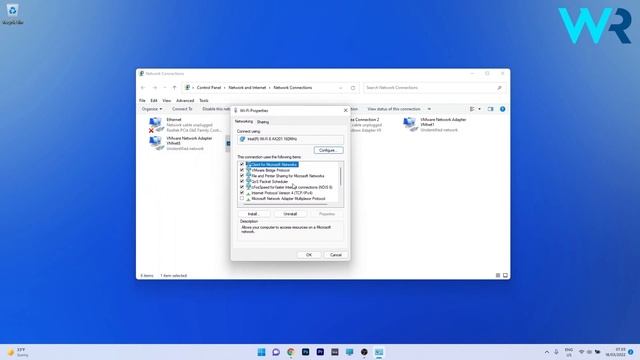This screenshot has height=360, width=640.
Task: Close the Wi-Fi Properties dialog with X
Action: point(345,110)
